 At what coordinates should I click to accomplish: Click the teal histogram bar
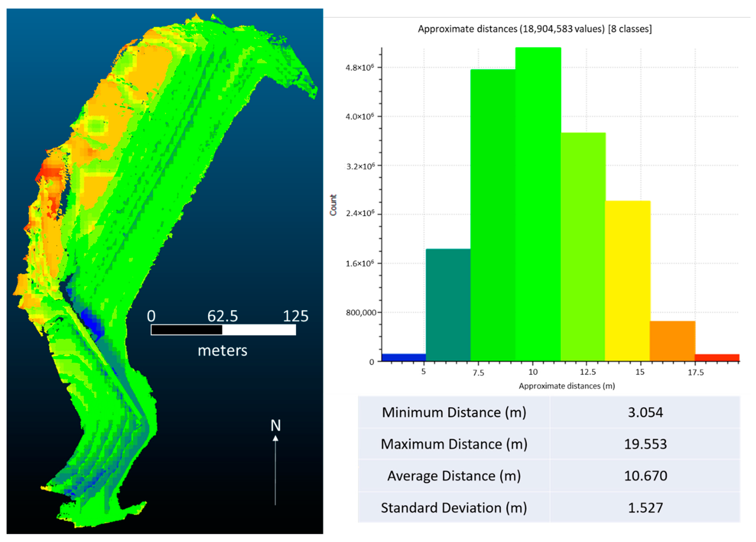pos(448,305)
